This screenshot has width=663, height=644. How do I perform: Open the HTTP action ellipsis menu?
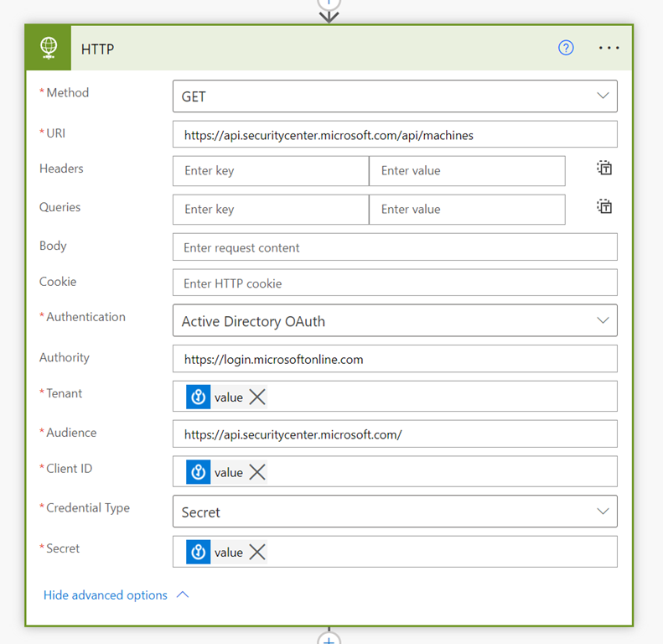609,48
